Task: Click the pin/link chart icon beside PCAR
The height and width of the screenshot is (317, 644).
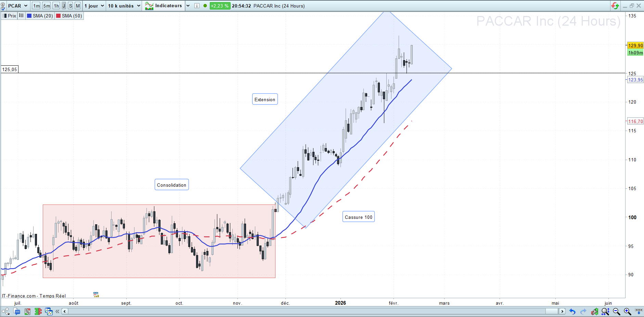Action: 3,6
